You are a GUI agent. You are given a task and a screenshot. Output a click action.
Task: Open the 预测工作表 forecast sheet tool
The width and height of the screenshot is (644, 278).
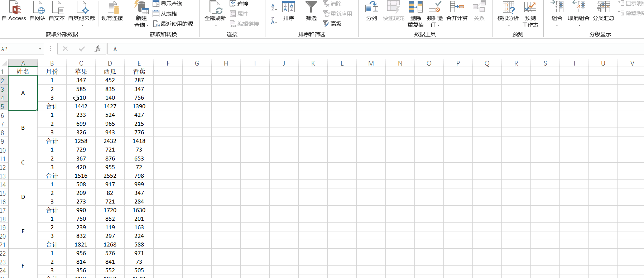click(x=530, y=14)
